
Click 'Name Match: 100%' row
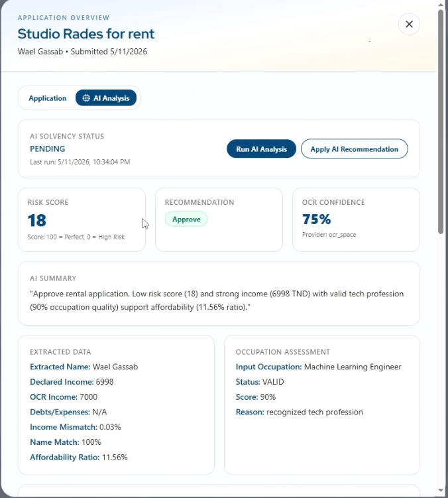(x=66, y=442)
